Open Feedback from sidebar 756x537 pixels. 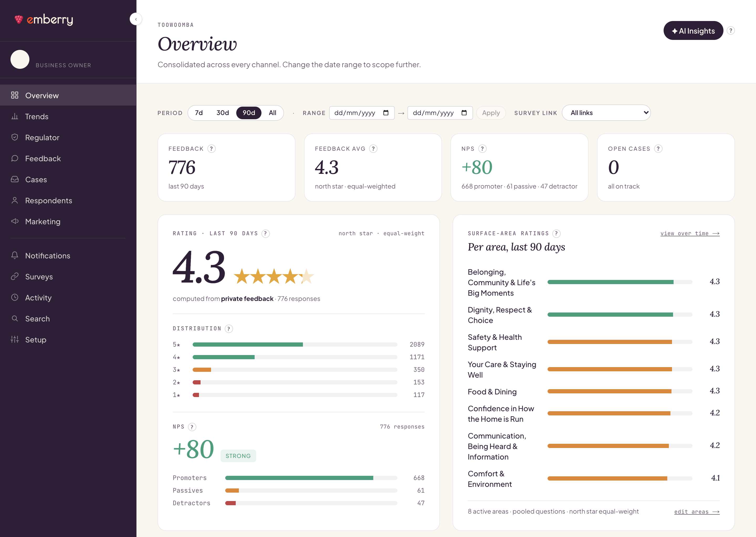point(68,158)
